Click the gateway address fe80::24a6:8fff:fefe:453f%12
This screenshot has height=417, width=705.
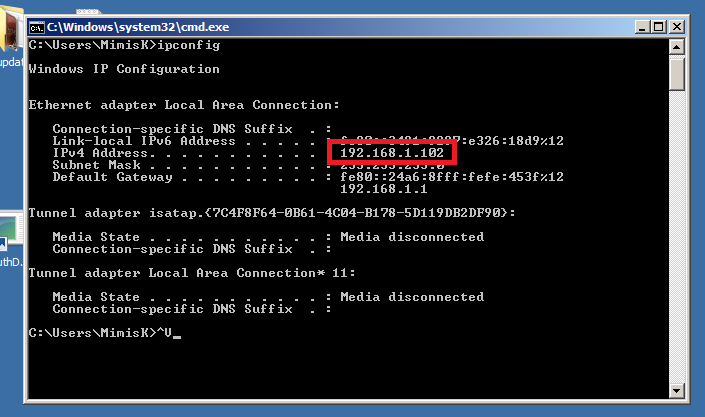451,177
